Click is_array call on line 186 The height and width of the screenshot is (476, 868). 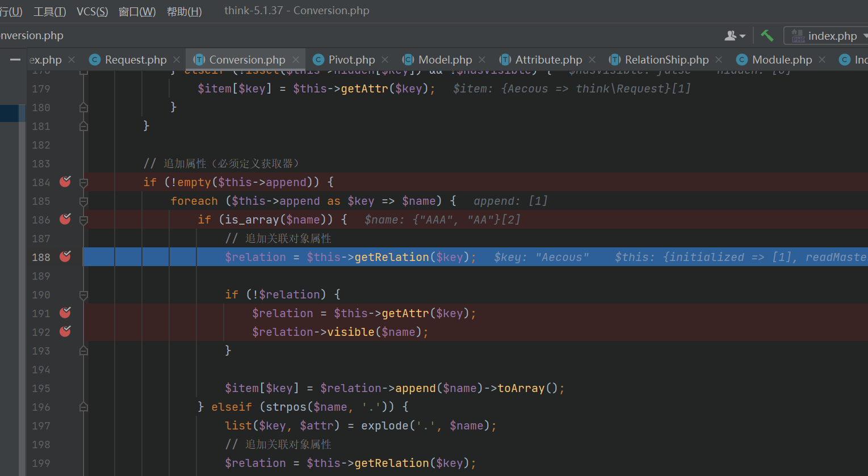point(252,220)
